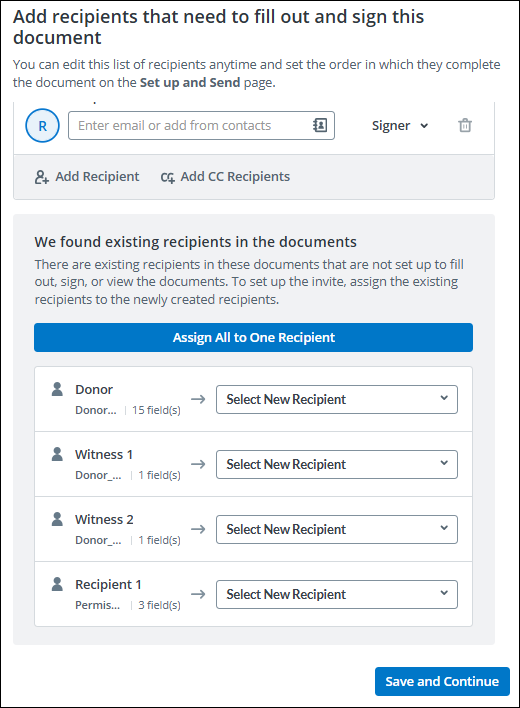Screen dimensions: 520x708
Task: Click Witness 2's 1 field(s) text
Action: (159, 540)
